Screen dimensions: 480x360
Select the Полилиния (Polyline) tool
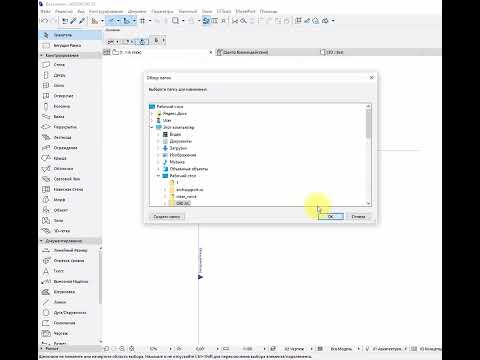click(x=69, y=323)
